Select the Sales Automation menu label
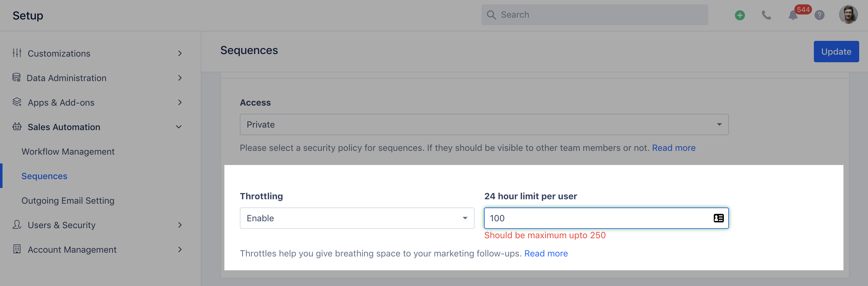This screenshot has height=286, width=868. pos(64,127)
